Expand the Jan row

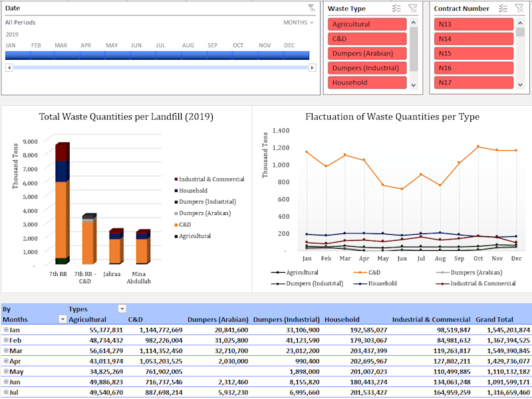[6, 329]
